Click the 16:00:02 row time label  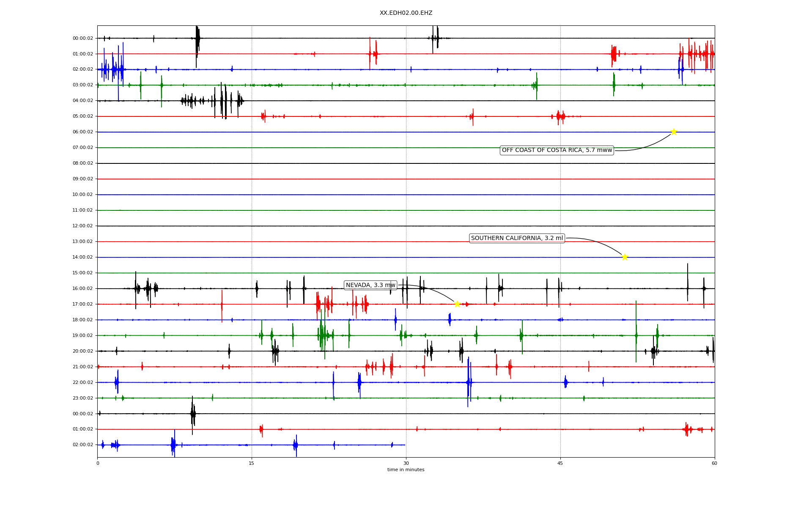tap(82, 289)
